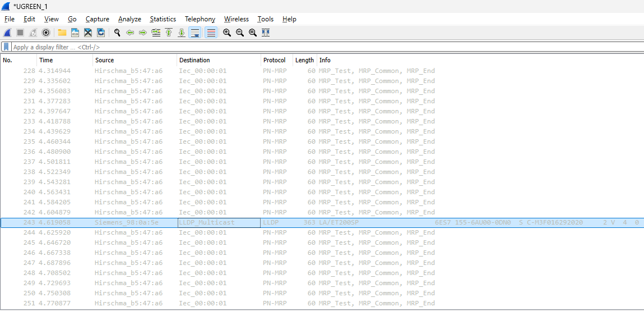Screen dimensions: 644x311
Task: Select packet number 233
Action: pos(322,121)
